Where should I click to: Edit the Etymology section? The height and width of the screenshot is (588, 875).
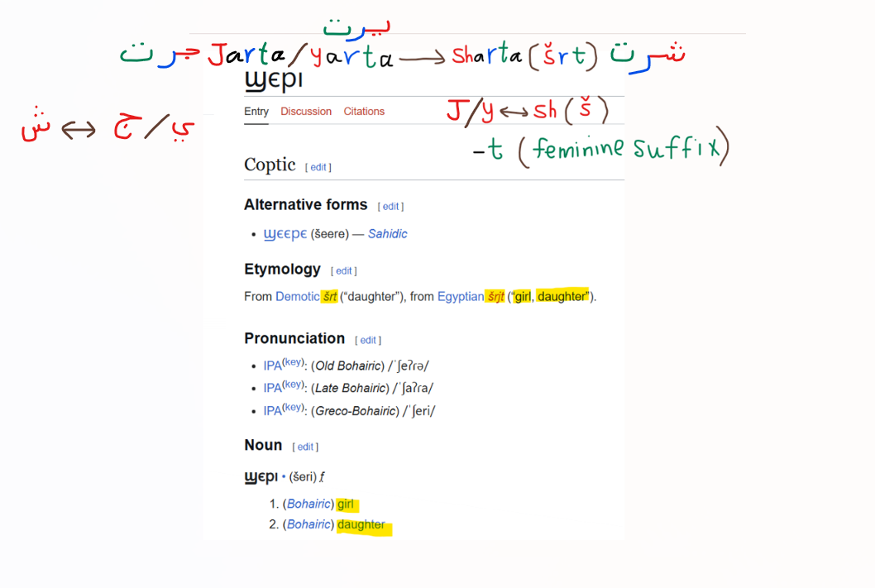click(x=343, y=270)
